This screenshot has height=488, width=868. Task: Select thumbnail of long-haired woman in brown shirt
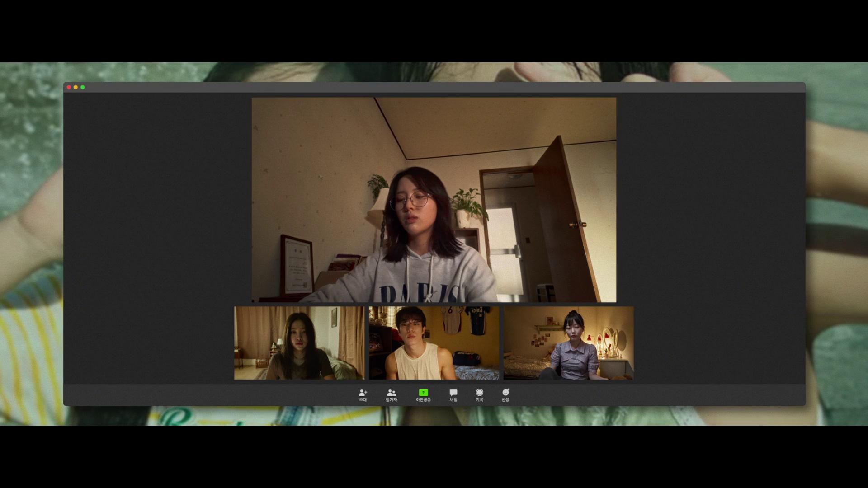(x=299, y=343)
